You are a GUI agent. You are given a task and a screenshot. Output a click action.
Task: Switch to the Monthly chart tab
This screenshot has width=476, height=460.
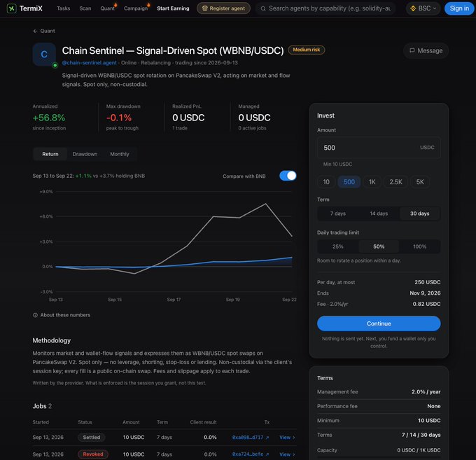[120, 154]
